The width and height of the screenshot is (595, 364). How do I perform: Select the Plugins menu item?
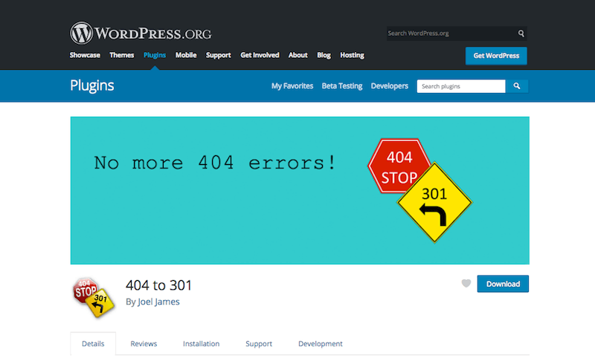(x=155, y=55)
